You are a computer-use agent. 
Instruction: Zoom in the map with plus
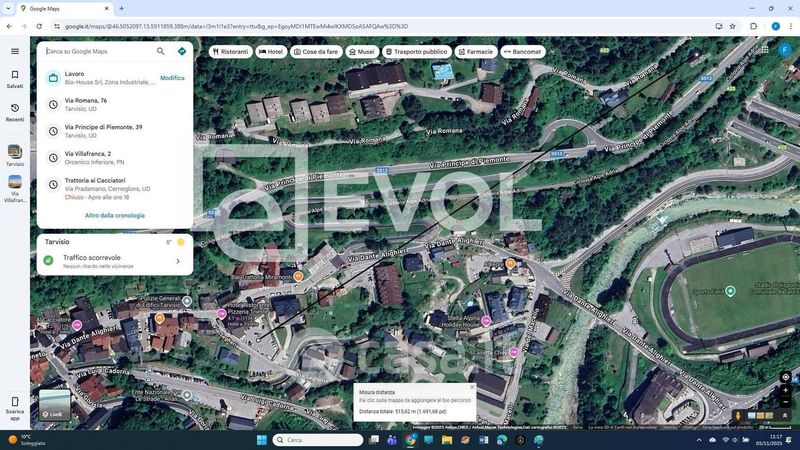(x=786, y=390)
